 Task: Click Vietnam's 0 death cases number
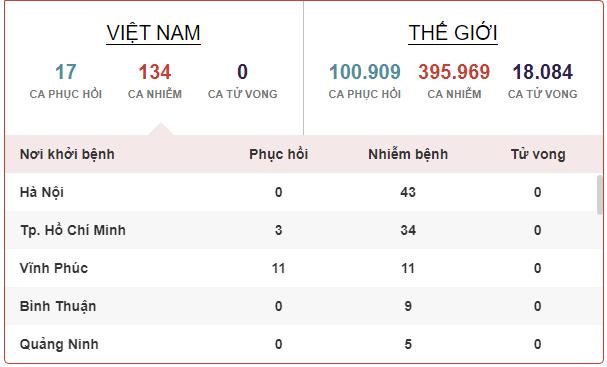click(242, 72)
